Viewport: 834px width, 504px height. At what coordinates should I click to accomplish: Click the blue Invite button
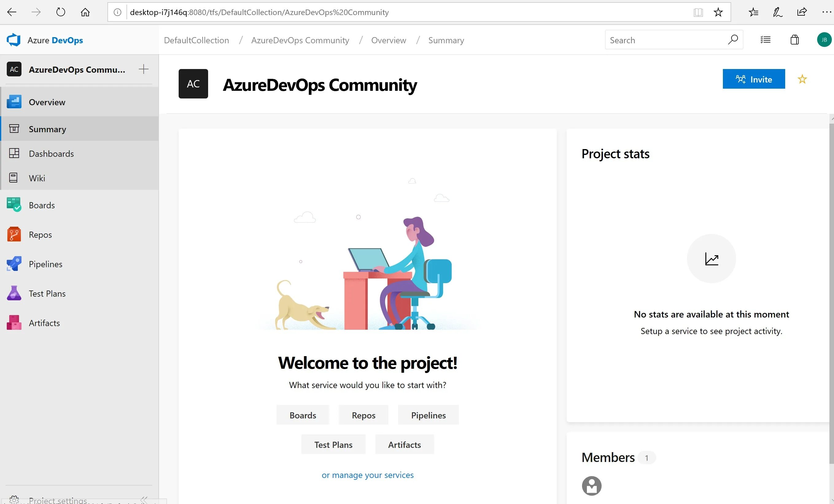(x=754, y=79)
